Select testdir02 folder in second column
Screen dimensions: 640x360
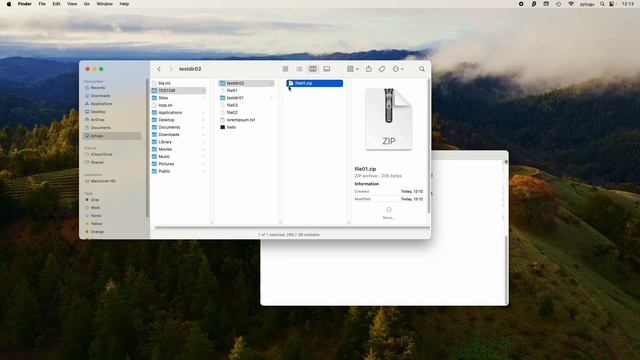(247, 83)
